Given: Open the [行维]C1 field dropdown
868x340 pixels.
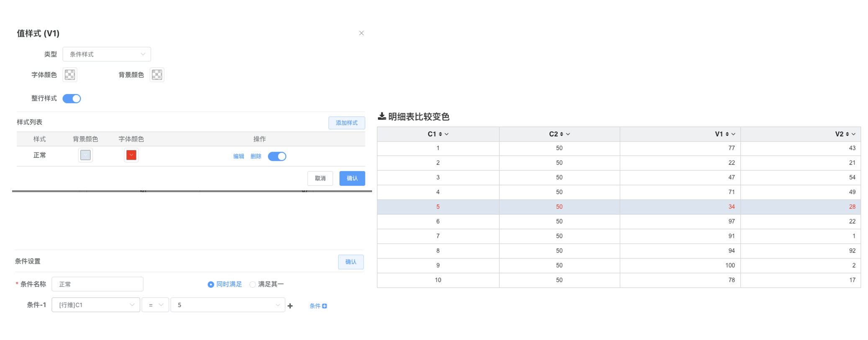Looking at the screenshot, I should click(x=96, y=305).
